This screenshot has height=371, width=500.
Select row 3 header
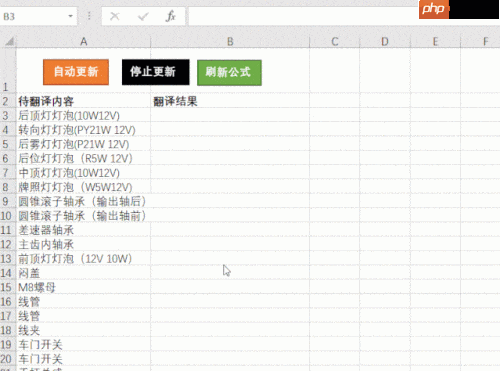[7, 116]
